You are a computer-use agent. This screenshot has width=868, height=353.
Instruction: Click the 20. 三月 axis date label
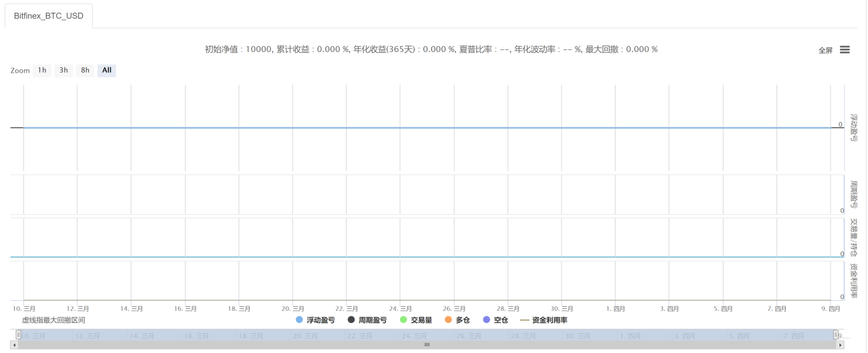coord(292,309)
